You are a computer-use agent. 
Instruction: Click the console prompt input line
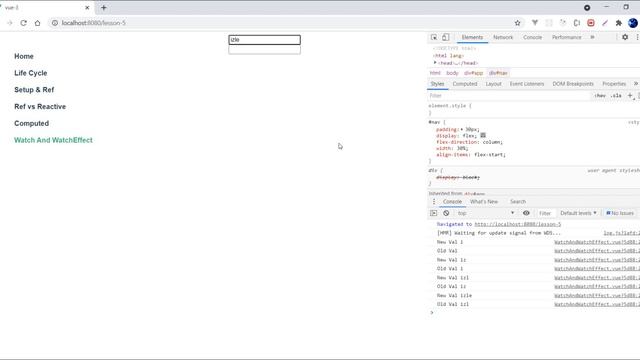(535, 313)
